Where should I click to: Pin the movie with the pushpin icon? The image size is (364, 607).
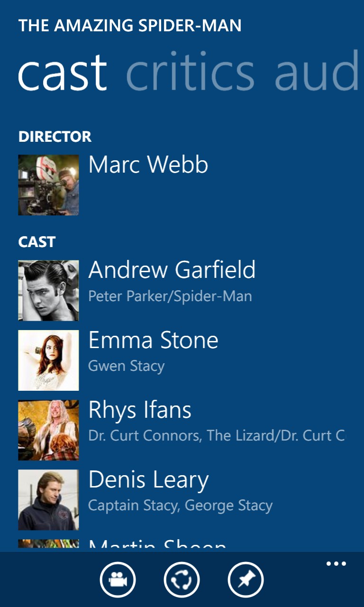(246, 579)
